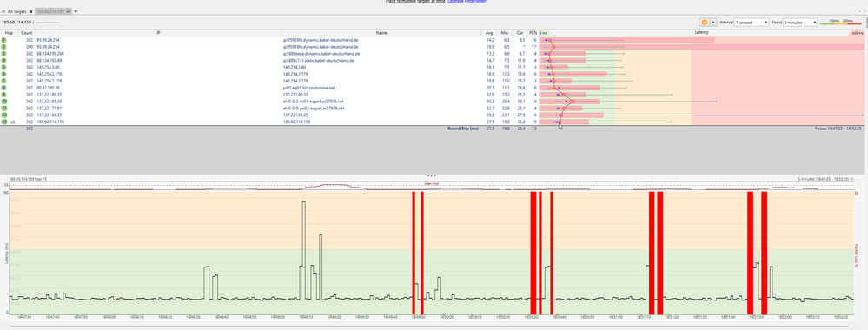
Task: Click the 100ms 200ms latency color scale
Action: tap(841, 22)
